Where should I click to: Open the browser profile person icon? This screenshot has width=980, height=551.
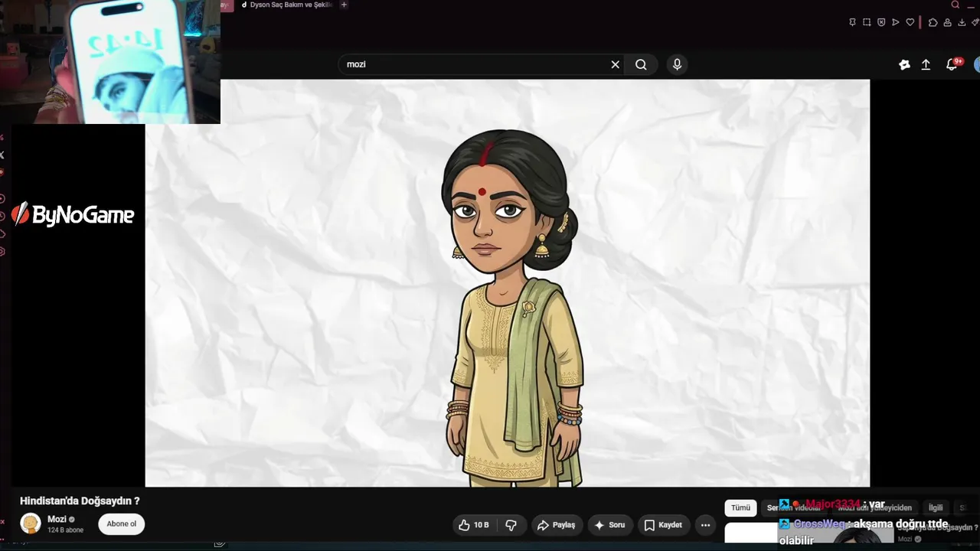[x=947, y=22]
